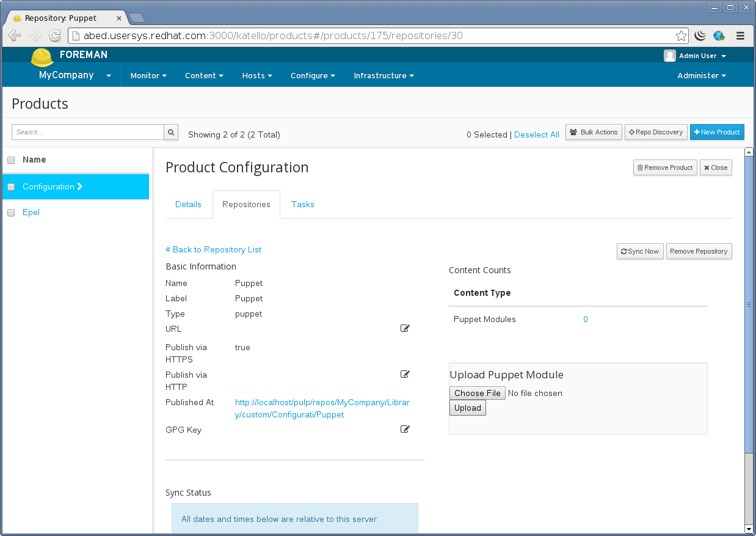Click the Admin User avatar icon
Screen dimensions: 756x536
pyautogui.click(x=670, y=56)
